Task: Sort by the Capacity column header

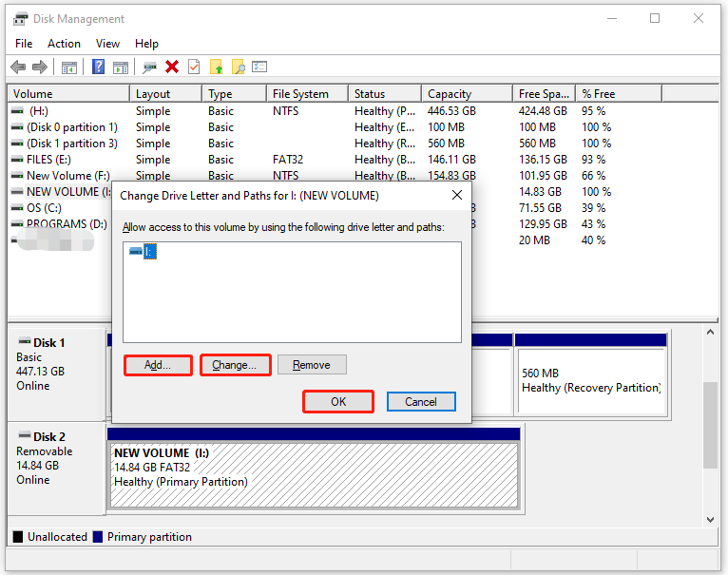Action: point(467,94)
